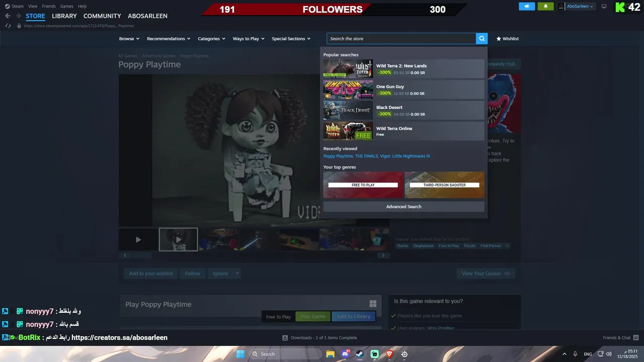Open File Explorer from taskbar
Image resolution: width=644 pixels, height=362 pixels.
tap(330, 354)
